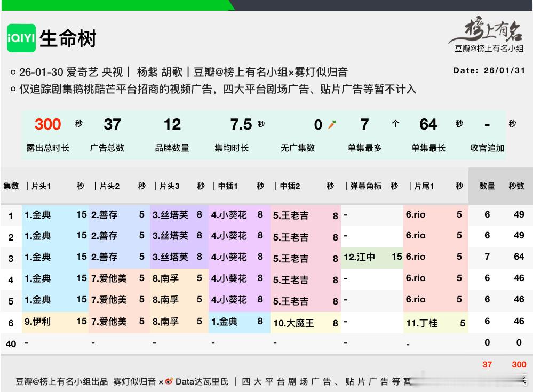Click the 品牌数量 label
533x392 pixels.
point(172,148)
